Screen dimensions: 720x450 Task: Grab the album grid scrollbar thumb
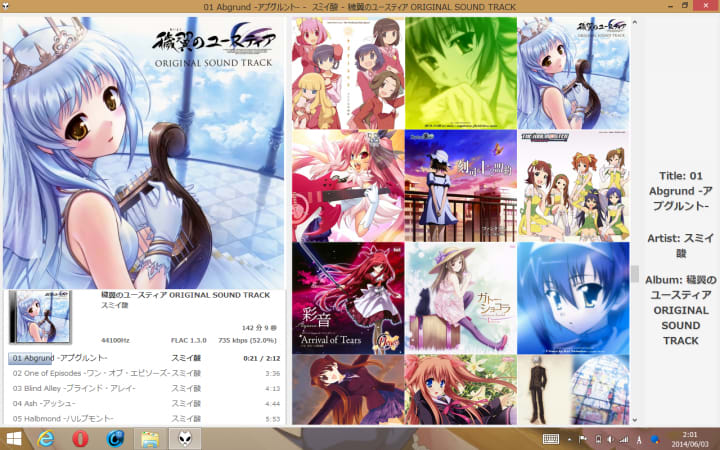click(635, 274)
